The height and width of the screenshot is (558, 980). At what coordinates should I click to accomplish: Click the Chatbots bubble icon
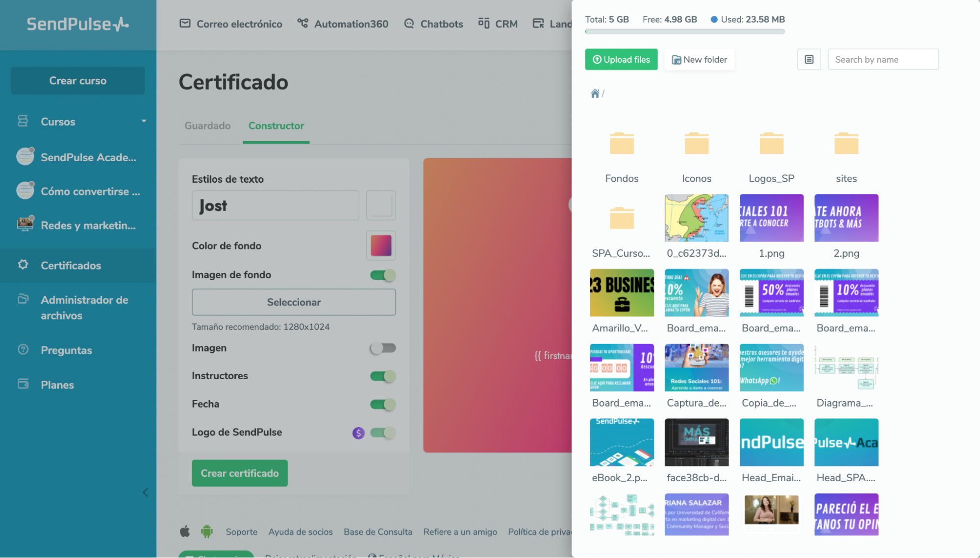coord(409,23)
